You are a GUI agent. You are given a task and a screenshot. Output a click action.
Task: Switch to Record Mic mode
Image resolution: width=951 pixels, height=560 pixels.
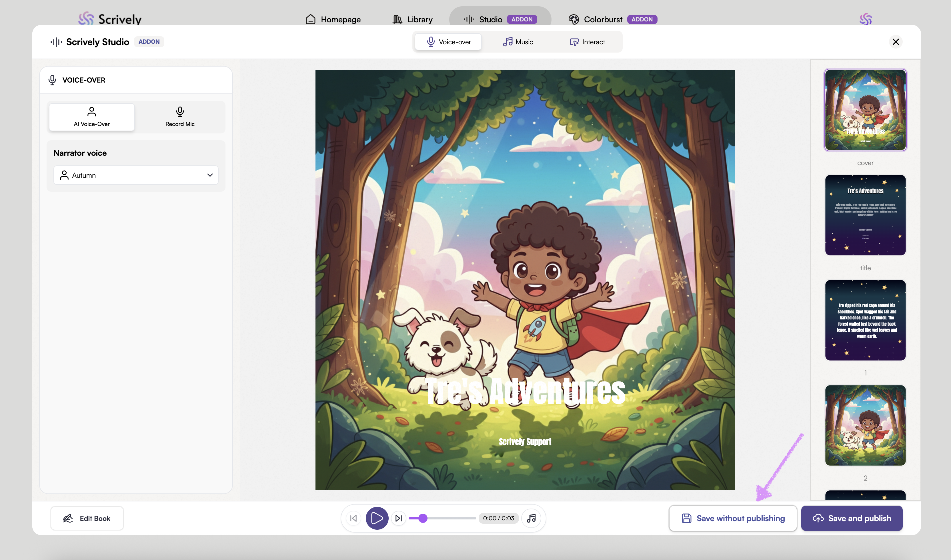tap(180, 117)
